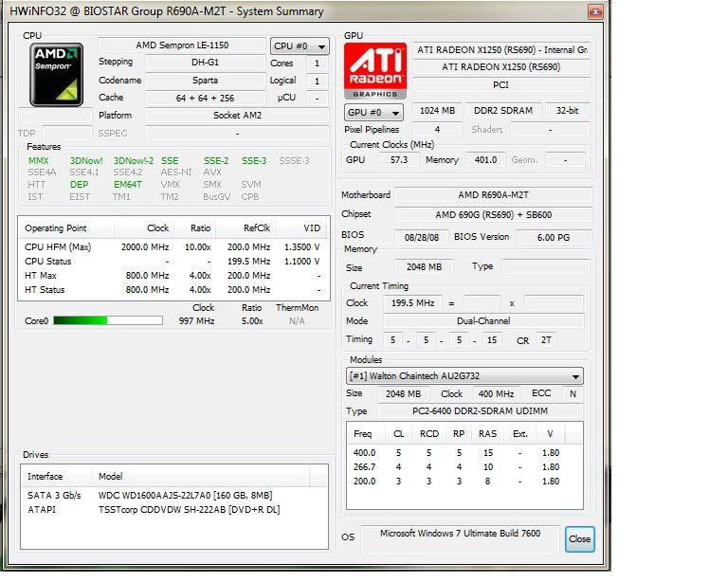
Task: Click the ATI Radeon Graphics logo
Action: pos(375,71)
